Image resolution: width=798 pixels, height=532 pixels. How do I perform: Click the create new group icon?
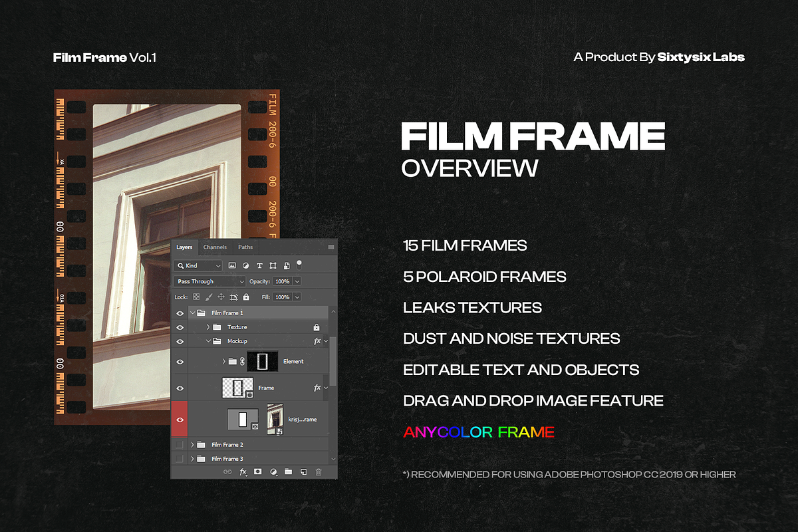tap(288, 471)
